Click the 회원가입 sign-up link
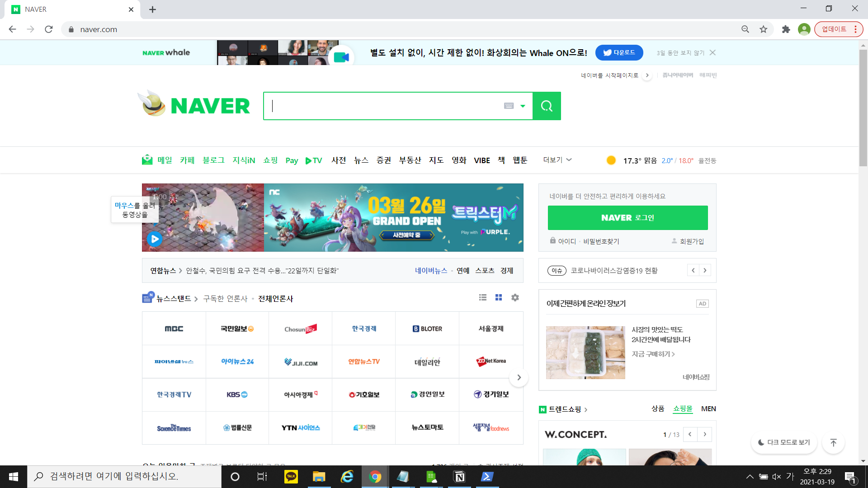Image resolution: width=868 pixels, height=488 pixels. click(692, 241)
